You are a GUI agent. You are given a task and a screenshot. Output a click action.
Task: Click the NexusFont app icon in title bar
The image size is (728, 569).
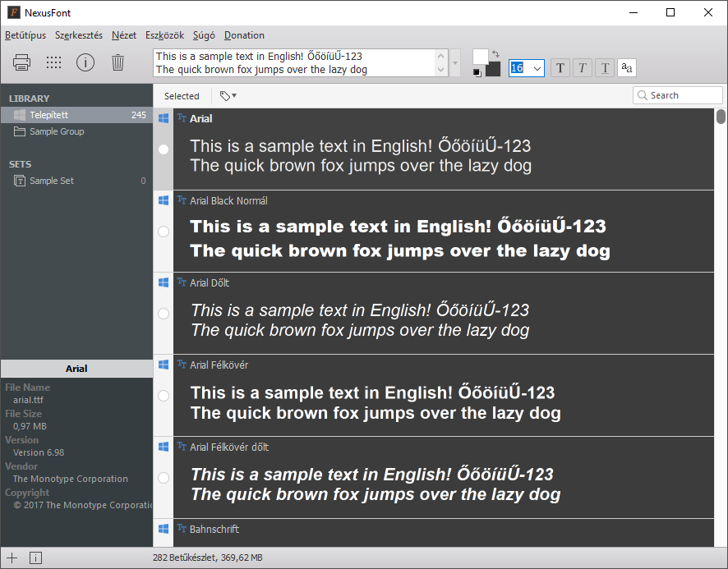14,12
